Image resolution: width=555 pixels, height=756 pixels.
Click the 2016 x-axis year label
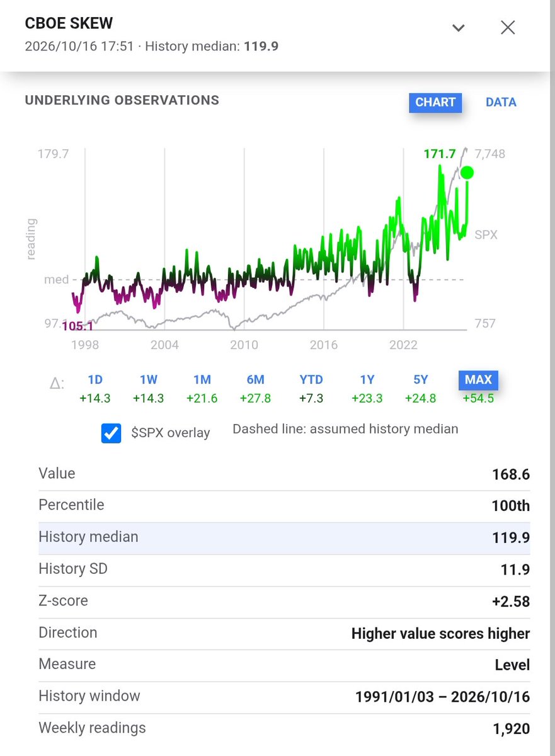pyautogui.click(x=323, y=345)
